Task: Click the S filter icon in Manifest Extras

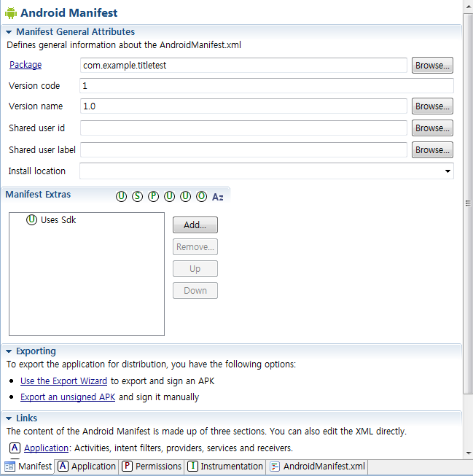Action: (137, 196)
